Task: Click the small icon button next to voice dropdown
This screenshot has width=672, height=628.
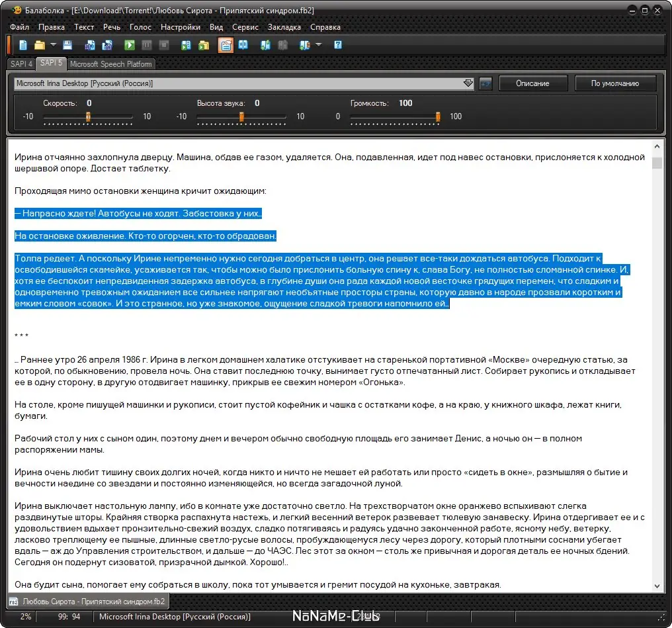Action: point(485,83)
